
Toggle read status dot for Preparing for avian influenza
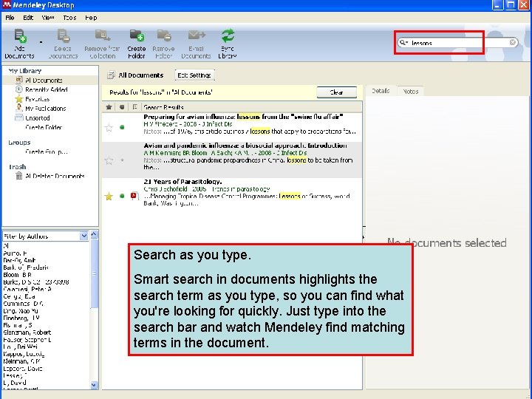(122, 127)
